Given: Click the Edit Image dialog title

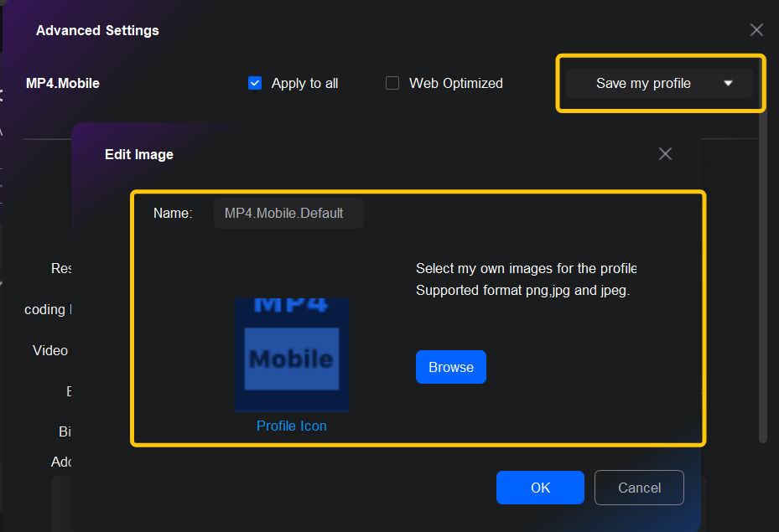Looking at the screenshot, I should click(x=139, y=154).
